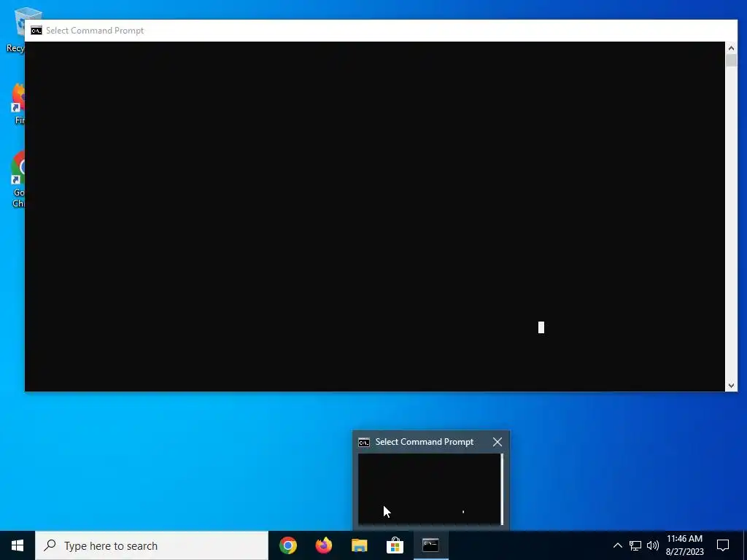
Task: Click the small console icon in the preview header
Action: (x=364, y=443)
